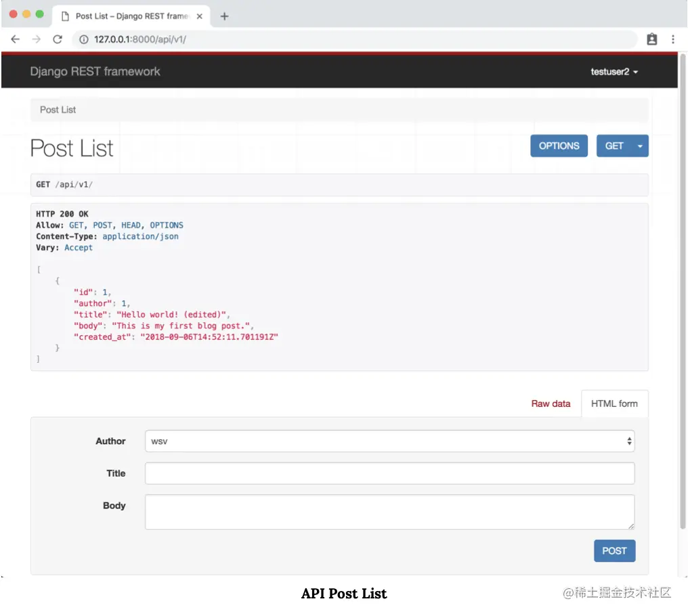Click the Author field label
The image size is (688, 616).
point(110,441)
